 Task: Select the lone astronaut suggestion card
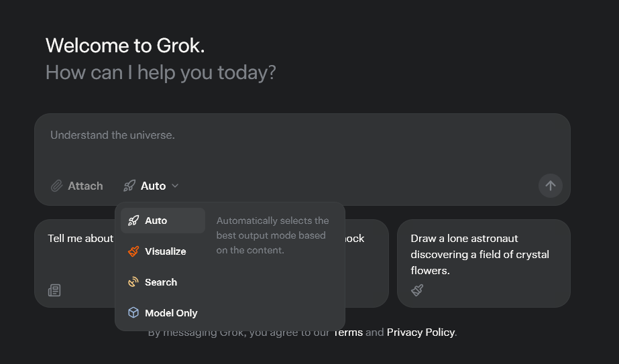click(x=483, y=255)
